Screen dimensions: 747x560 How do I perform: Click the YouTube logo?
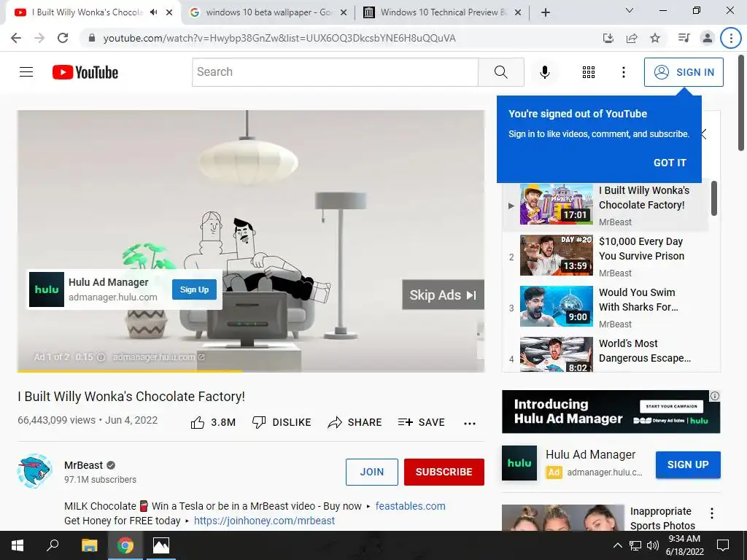(x=85, y=72)
